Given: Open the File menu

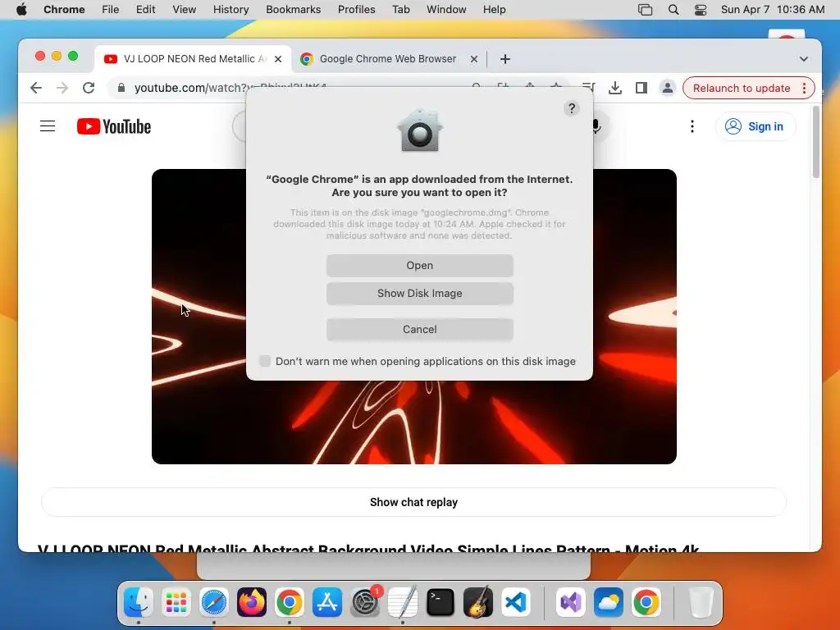Looking at the screenshot, I should [111, 10].
